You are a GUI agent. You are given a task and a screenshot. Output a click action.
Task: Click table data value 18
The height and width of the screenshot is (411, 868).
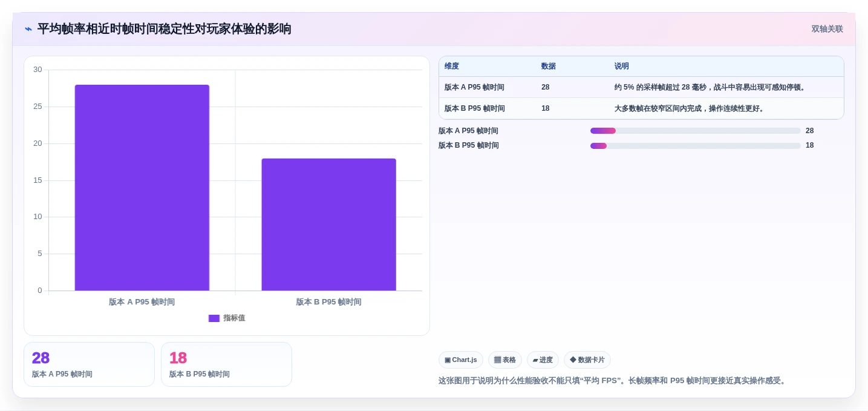546,108
